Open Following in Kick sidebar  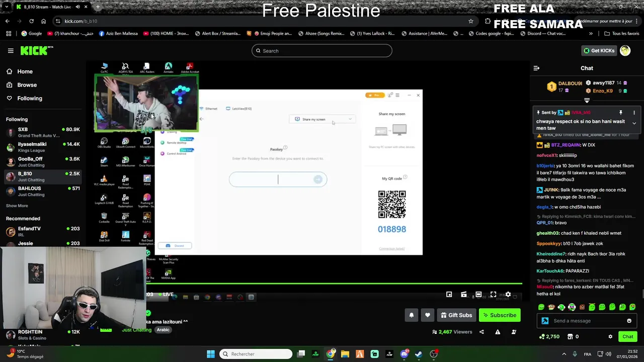pyautogui.click(x=25, y=98)
